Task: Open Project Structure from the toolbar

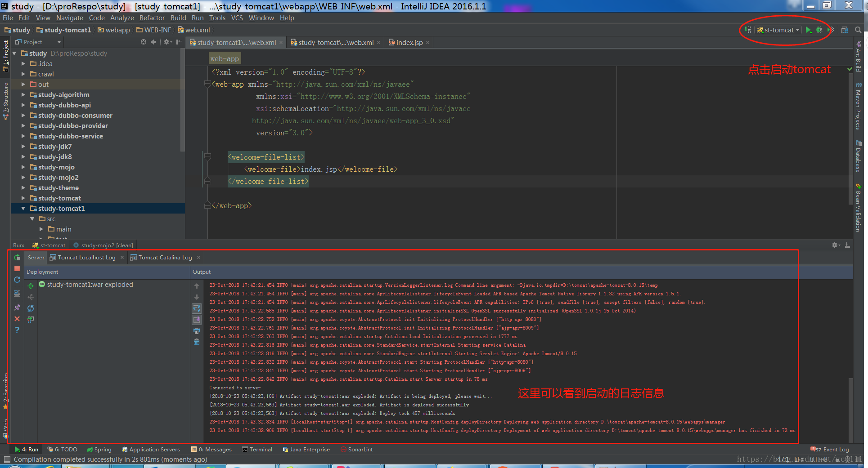Action: pyautogui.click(x=845, y=30)
